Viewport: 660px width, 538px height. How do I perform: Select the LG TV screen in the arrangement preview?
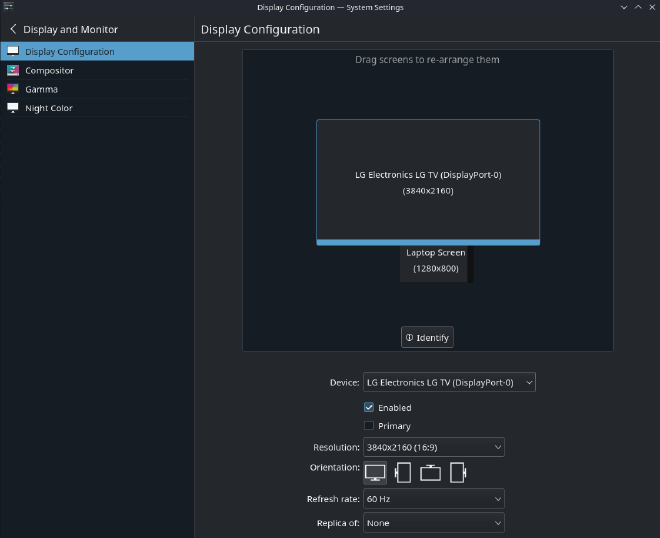pyautogui.click(x=427, y=180)
